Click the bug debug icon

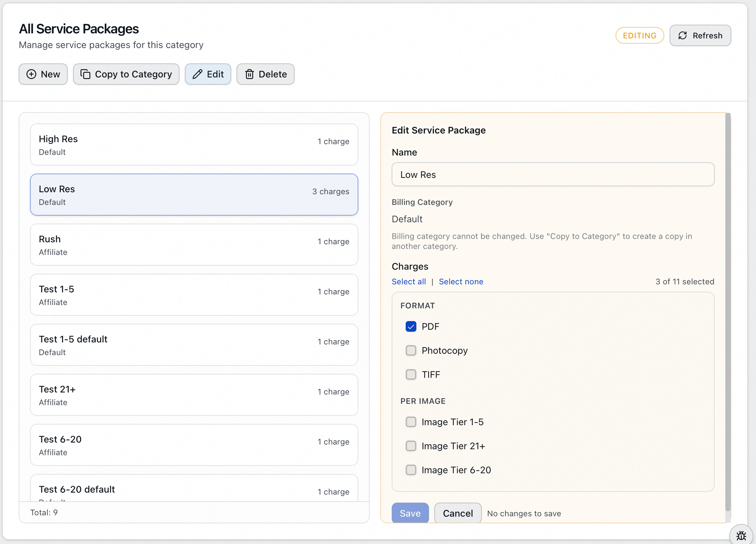pyautogui.click(x=741, y=535)
